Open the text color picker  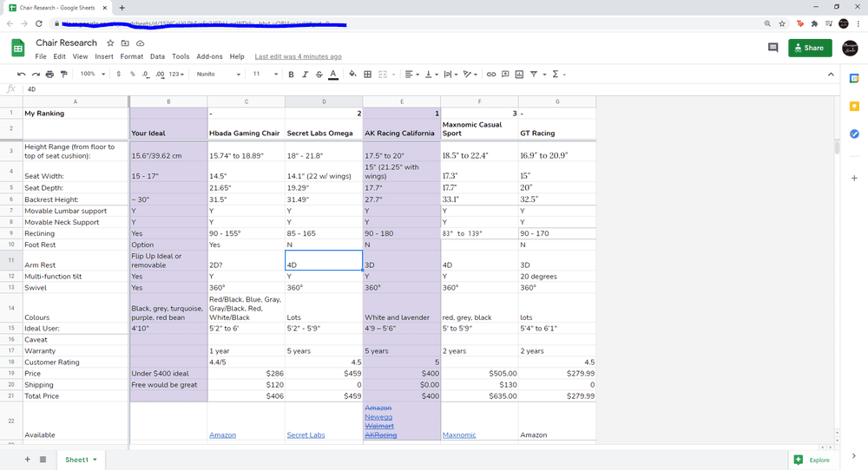tap(333, 74)
